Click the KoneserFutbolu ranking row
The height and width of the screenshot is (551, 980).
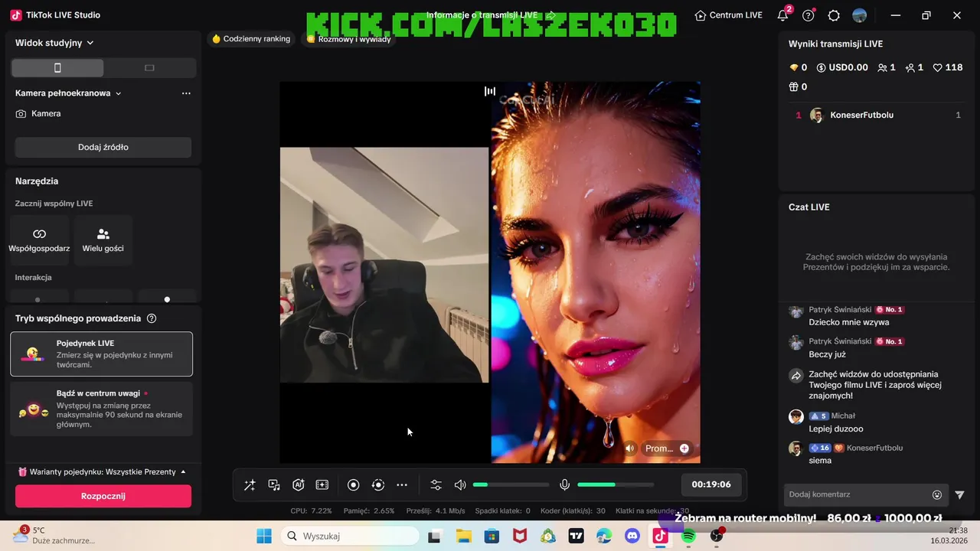[877, 115]
